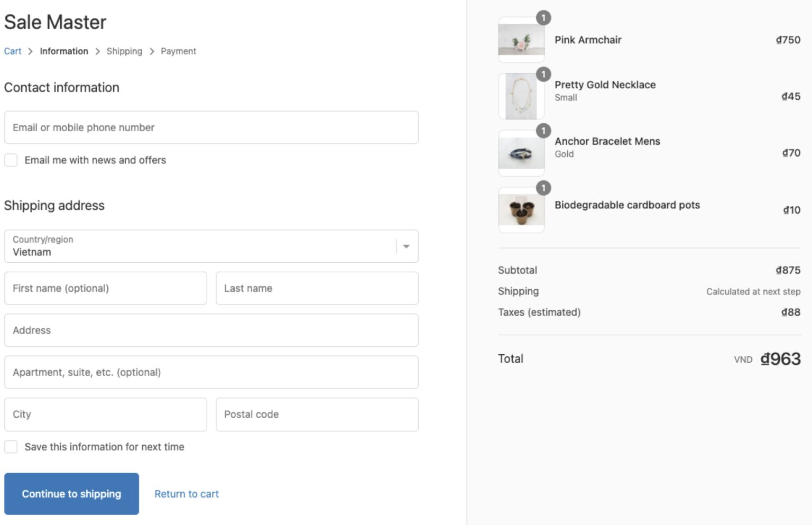The height and width of the screenshot is (525, 812).
Task: Click the quantity badge on Biodegradable cardboard pots
Action: tap(543, 188)
